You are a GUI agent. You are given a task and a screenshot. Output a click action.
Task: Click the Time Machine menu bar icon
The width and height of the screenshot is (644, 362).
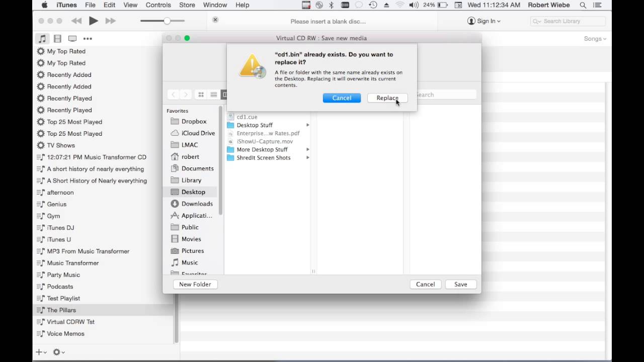[373, 5]
